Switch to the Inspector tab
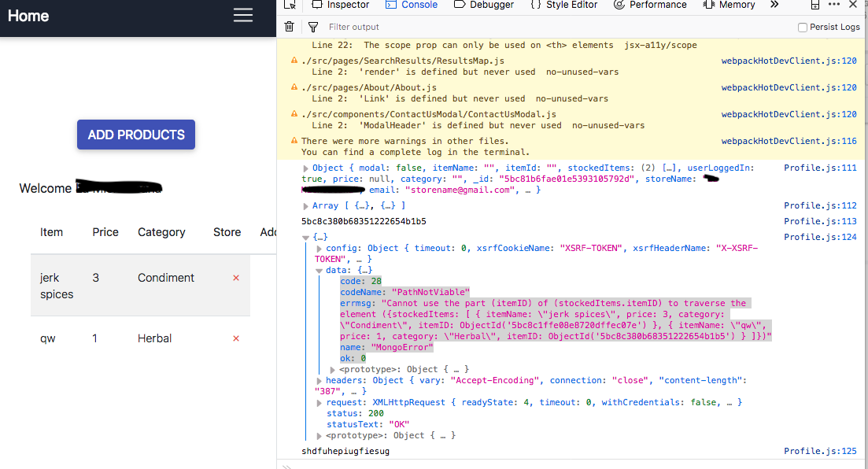Viewport: 868px width, 469px height. pyautogui.click(x=341, y=5)
